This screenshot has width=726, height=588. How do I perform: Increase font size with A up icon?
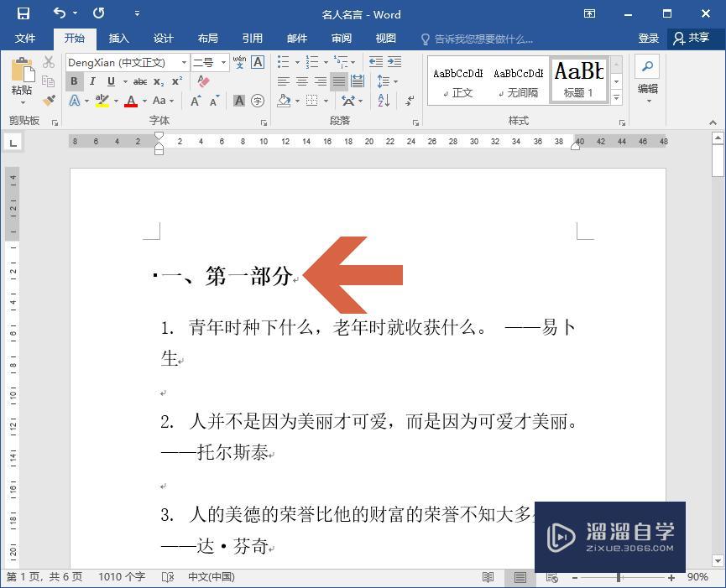coord(196,101)
